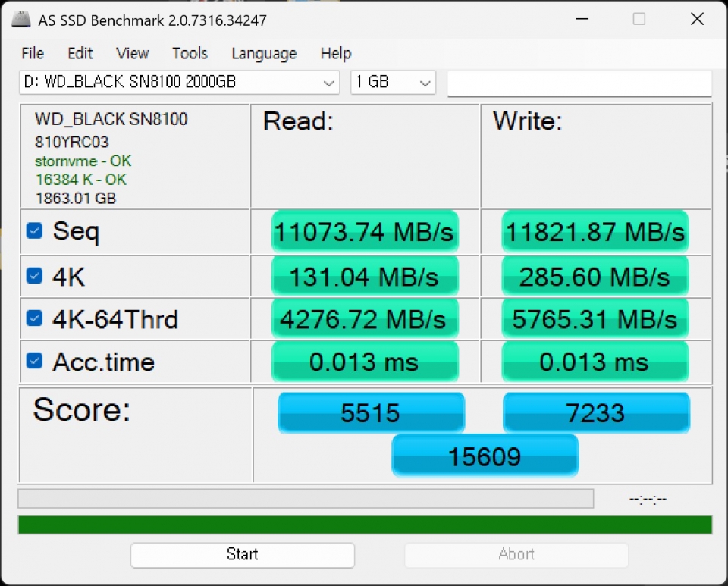Click the read score 5515
The width and height of the screenshot is (728, 586).
pyautogui.click(x=371, y=413)
